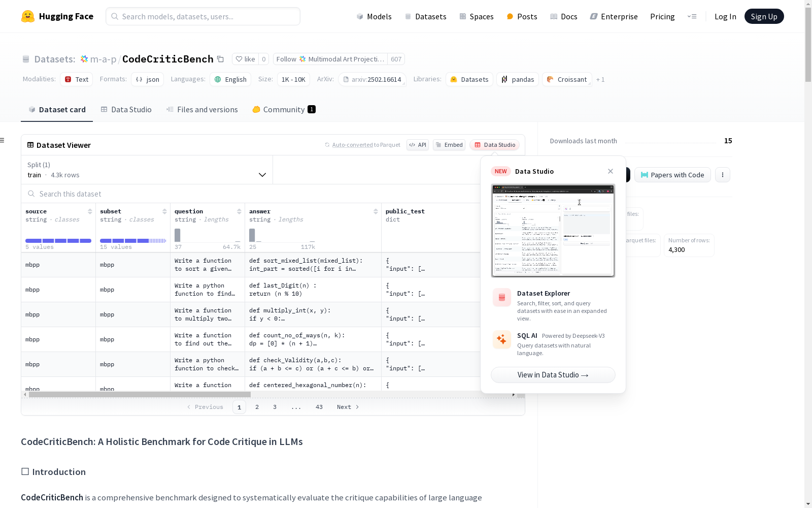Click the question length histogram bar

[178, 235]
